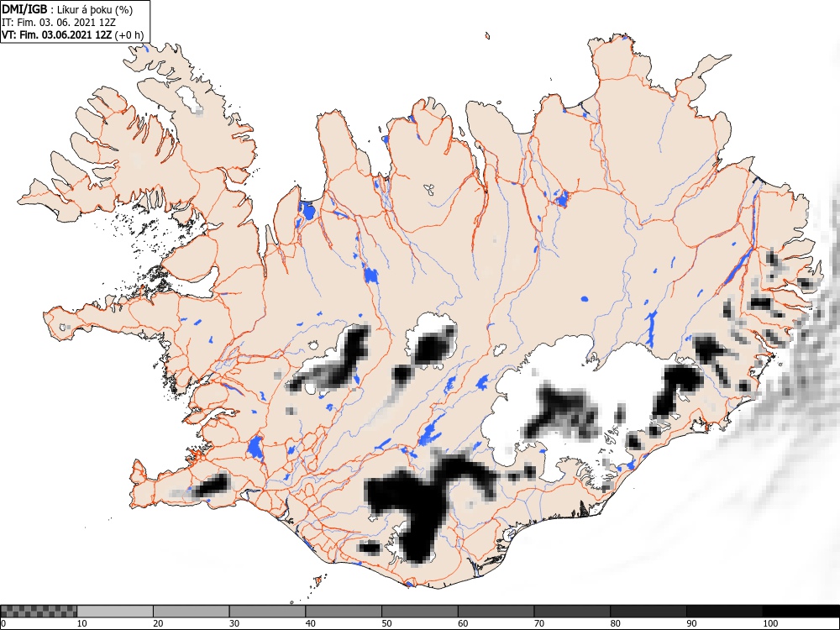Click the 'VT: Fim. 03.06.2021 12Z (+0 h)' line
The height and width of the screenshot is (630, 840).
(73, 34)
